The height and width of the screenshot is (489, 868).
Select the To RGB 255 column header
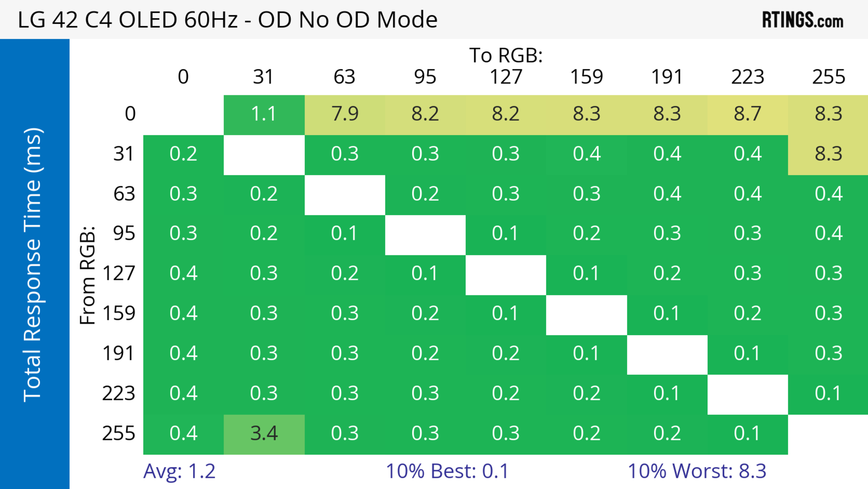(x=828, y=77)
